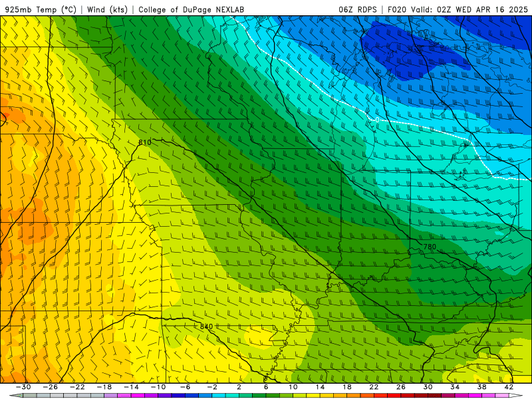The height and width of the screenshot is (399, 532).
Task: Click the 34 colorbar tick label
Action: point(455,387)
